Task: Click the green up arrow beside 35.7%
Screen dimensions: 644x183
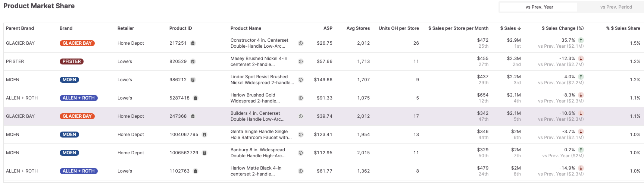Action: click(x=581, y=40)
